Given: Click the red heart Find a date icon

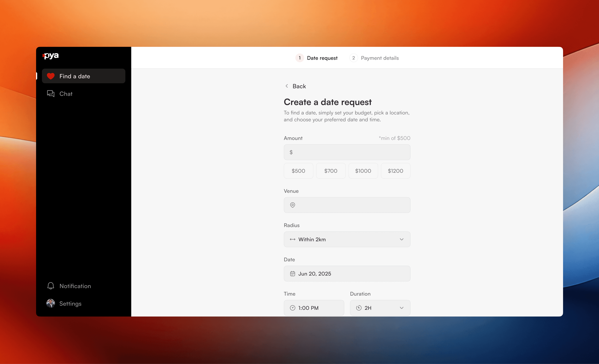Looking at the screenshot, I should click(51, 76).
